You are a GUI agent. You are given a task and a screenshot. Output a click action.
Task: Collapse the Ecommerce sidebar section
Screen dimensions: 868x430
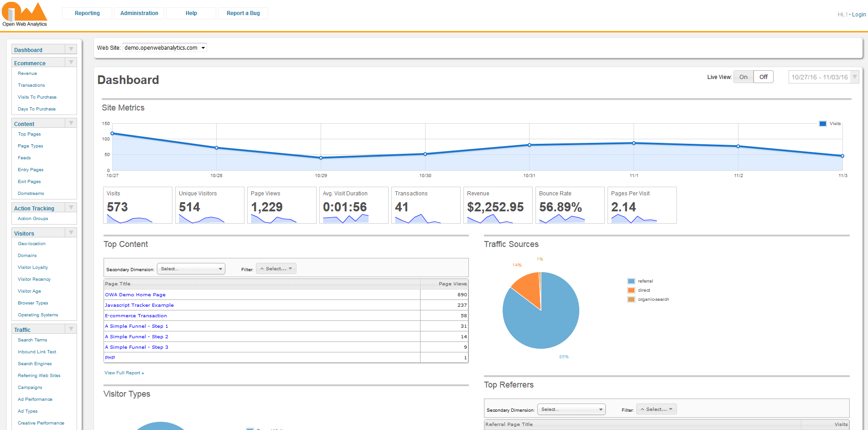coord(71,62)
